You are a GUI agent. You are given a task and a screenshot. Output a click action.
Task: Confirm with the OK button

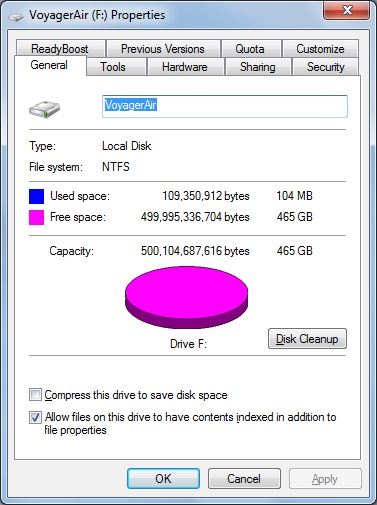[163, 479]
